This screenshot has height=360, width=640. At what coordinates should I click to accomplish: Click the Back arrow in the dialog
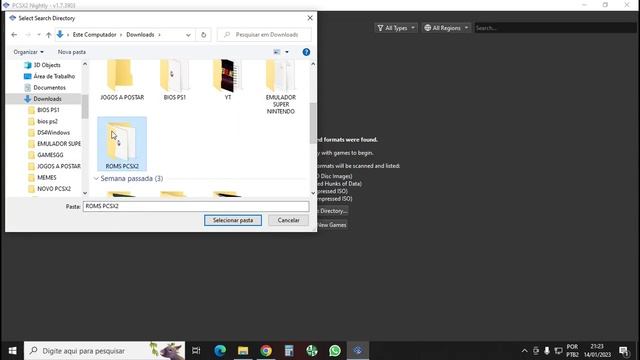pyautogui.click(x=14, y=35)
